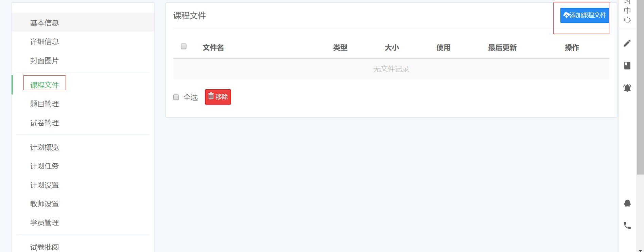Open the book icon in right sidebar

627,66
